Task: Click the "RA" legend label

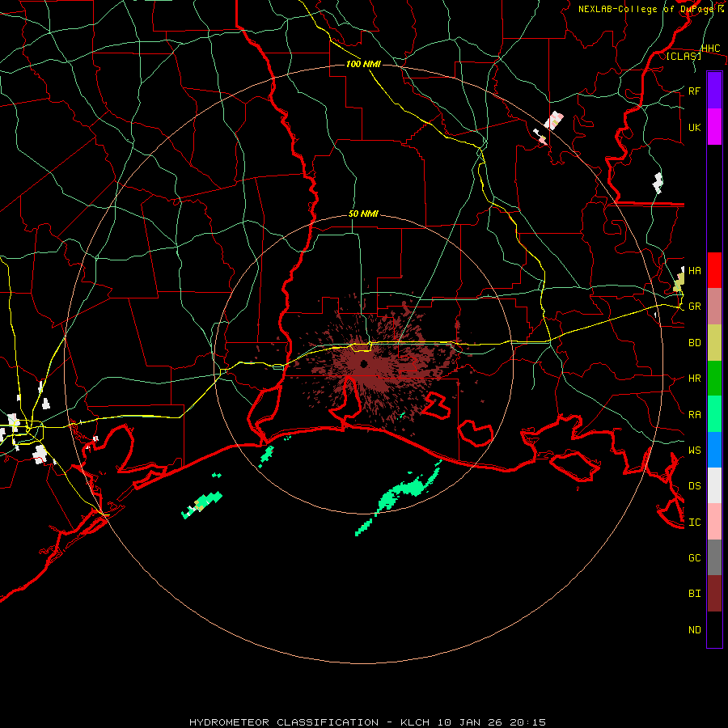Action: (694, 415)
